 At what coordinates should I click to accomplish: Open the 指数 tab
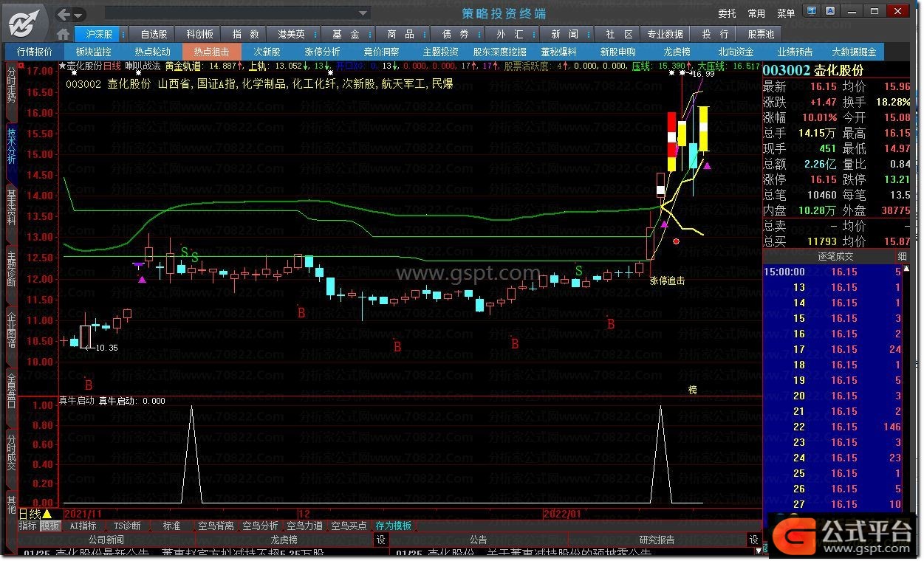click(x=245, y=35)
